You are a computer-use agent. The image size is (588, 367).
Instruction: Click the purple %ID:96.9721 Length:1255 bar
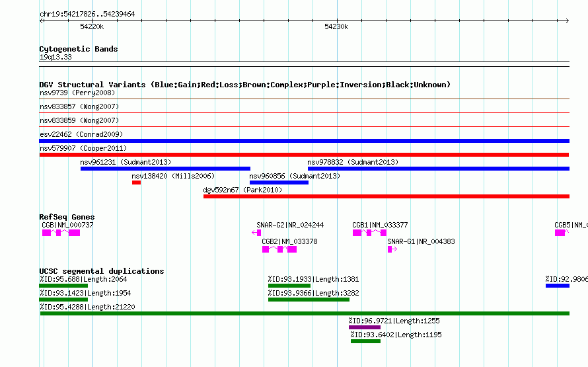[365, 327]
